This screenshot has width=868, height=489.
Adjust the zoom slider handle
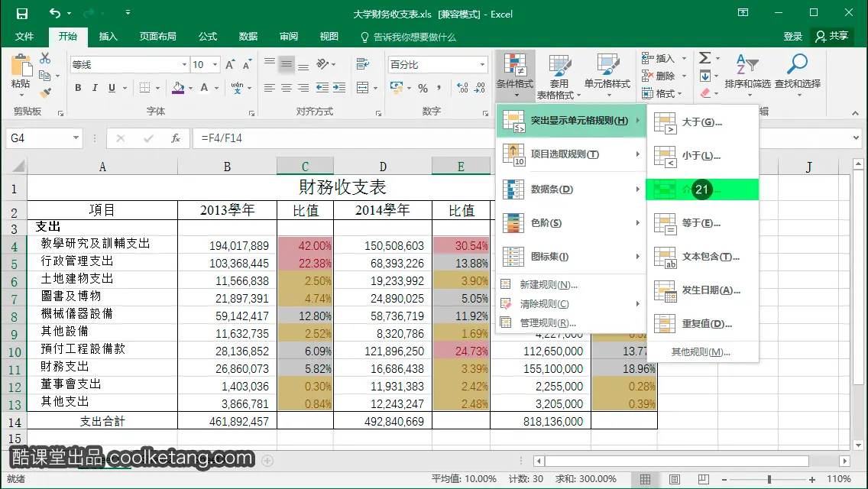pos(769,480)
